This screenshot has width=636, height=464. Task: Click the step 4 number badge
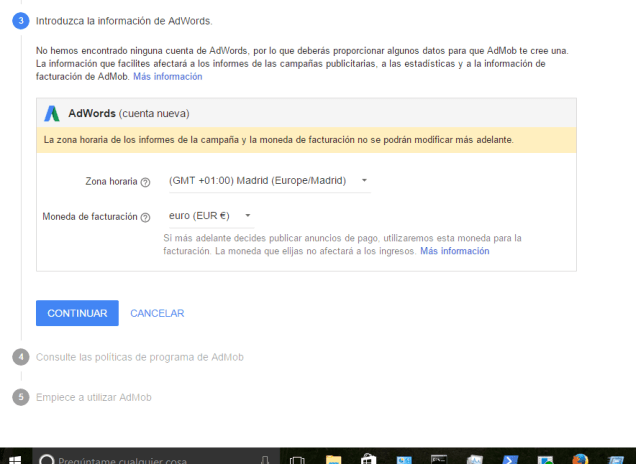click(21, 357)
